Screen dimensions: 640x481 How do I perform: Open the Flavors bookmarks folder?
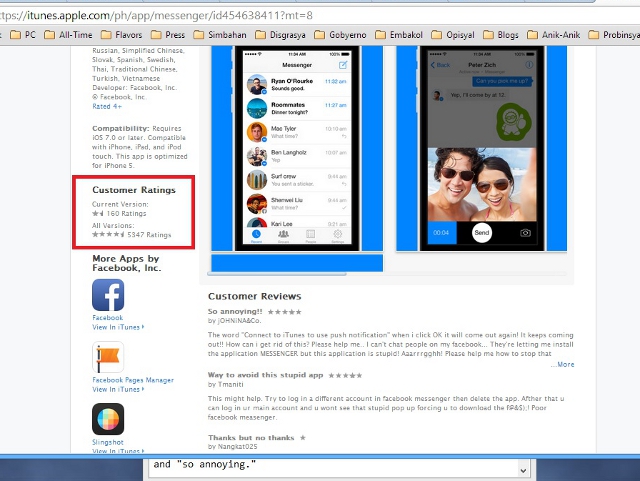[x=122, y=35]
